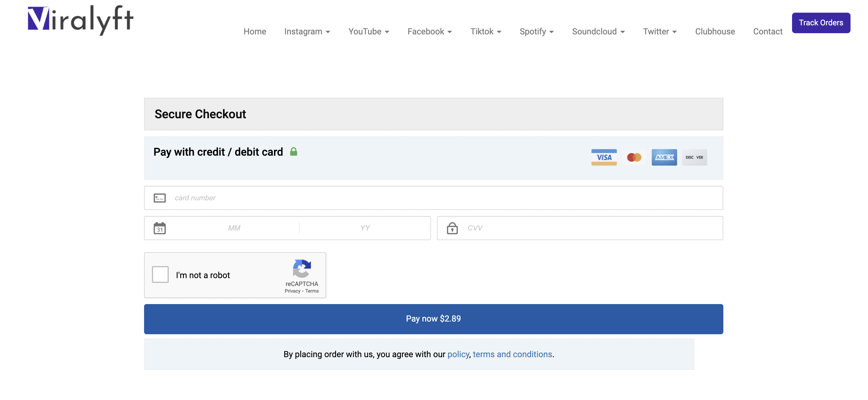Focus the card number input field
Image resolution: width=868 pixels, height=400 pixels.
tap(433, 198)
